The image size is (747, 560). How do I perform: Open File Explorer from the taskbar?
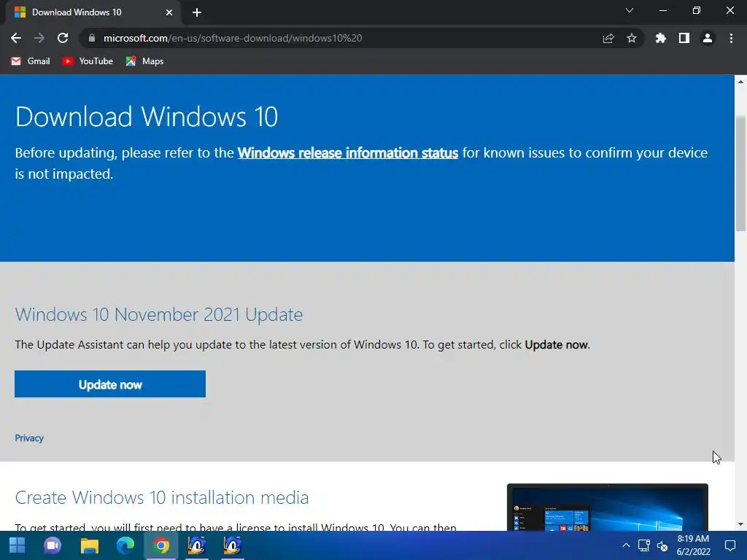pyautogui.click(x=89, y=545)
